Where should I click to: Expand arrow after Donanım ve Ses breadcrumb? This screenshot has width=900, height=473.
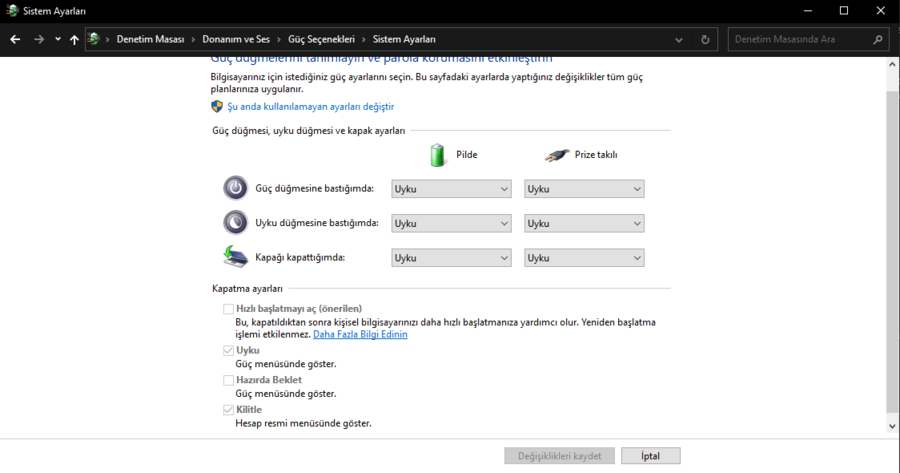[279, 40]
